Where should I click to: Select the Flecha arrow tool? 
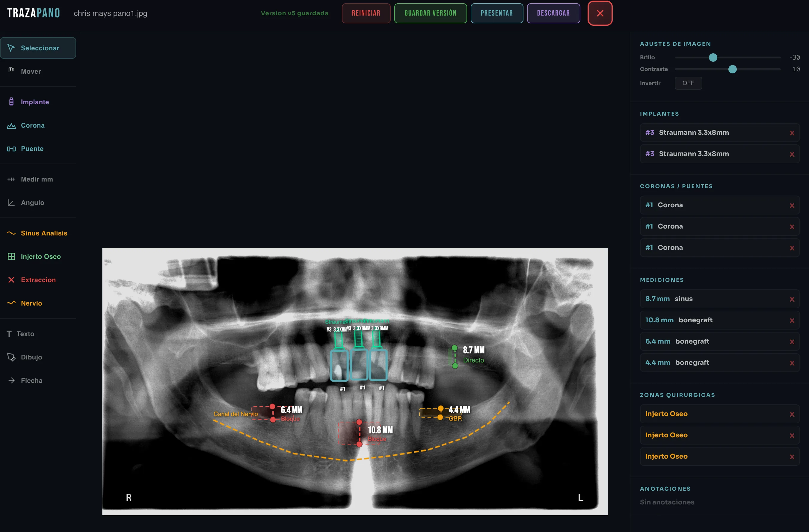(x=32, y=380)
